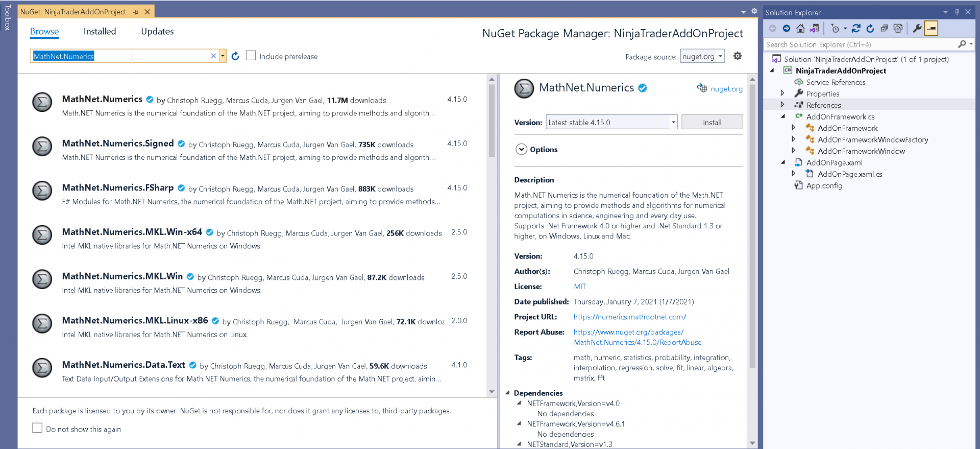Click the MathNet.Numerics.MKL.Win-x64 package icon
980x449 pixels.
[42, 235]
